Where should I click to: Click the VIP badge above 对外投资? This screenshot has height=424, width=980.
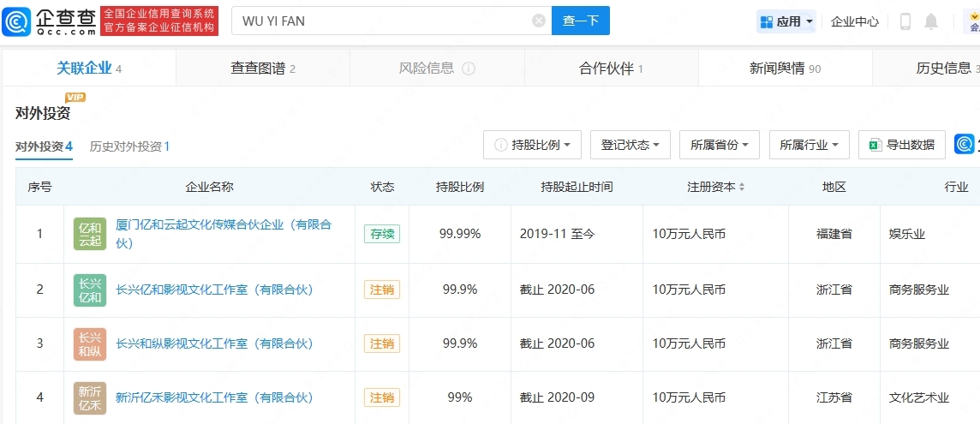coord(75,98)
